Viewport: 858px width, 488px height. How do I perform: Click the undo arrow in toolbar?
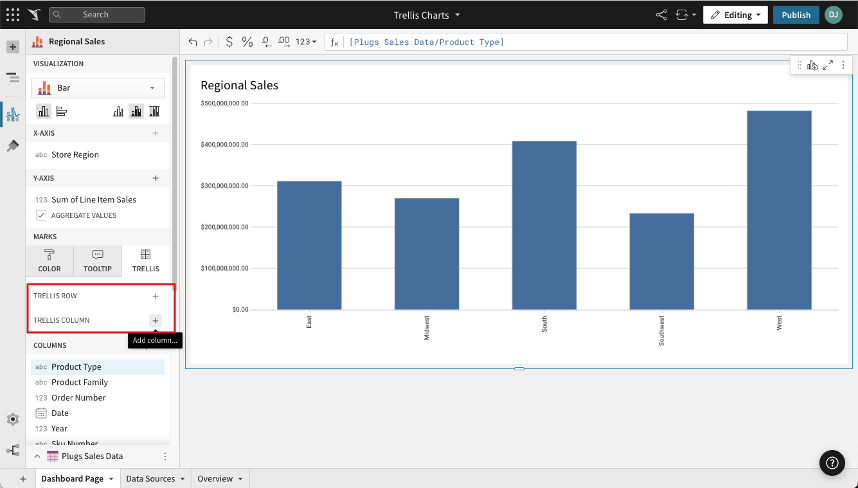pos(193,42)
